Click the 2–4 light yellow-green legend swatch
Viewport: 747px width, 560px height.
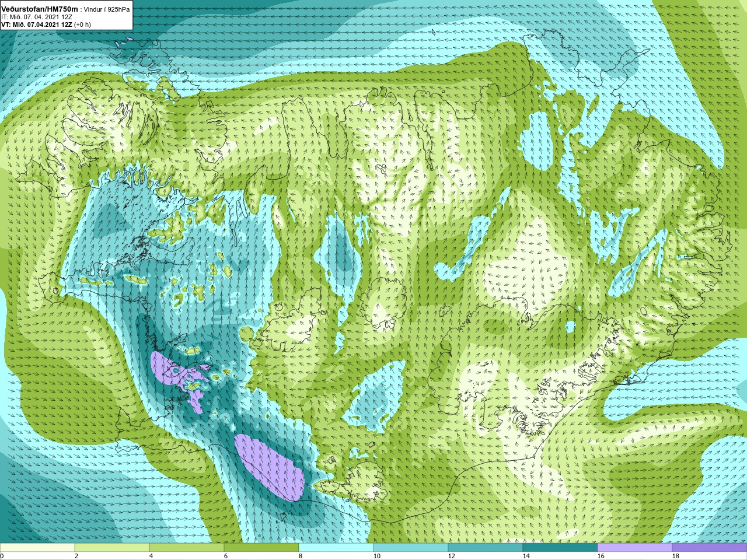112,548
